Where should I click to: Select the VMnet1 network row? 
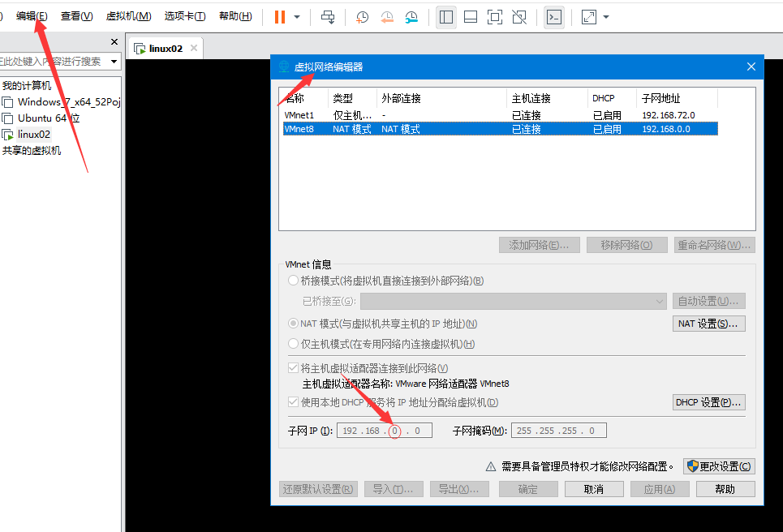[x=501, y=115]
